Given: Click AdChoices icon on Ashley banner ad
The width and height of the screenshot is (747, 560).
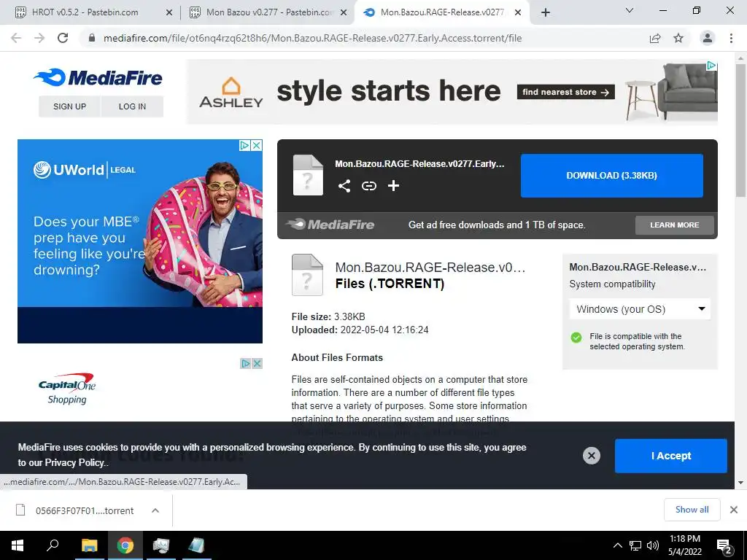Looking at the screenshot, I should 711,66.
